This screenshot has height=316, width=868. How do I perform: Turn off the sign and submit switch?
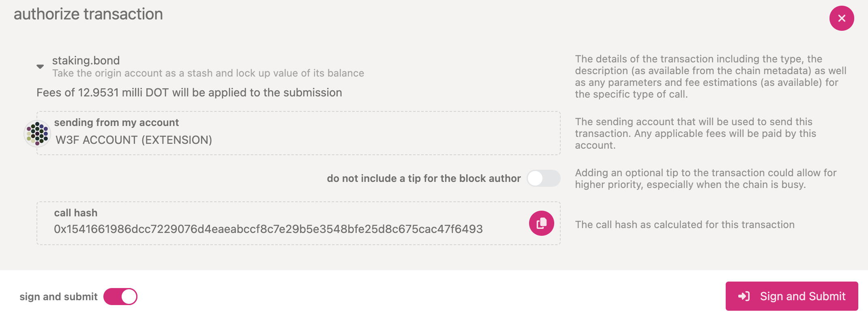coord(120,297)
